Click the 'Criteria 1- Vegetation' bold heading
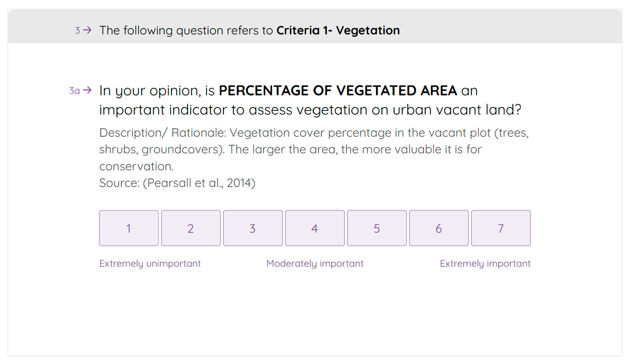The height and width of the screenshot is (364, 629). click(338, 30)
